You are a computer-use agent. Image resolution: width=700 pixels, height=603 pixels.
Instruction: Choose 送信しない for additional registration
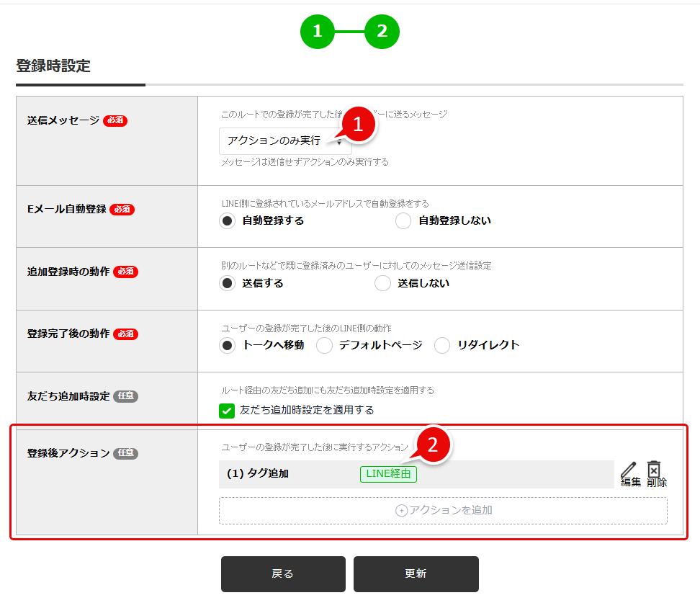(383, 284)
